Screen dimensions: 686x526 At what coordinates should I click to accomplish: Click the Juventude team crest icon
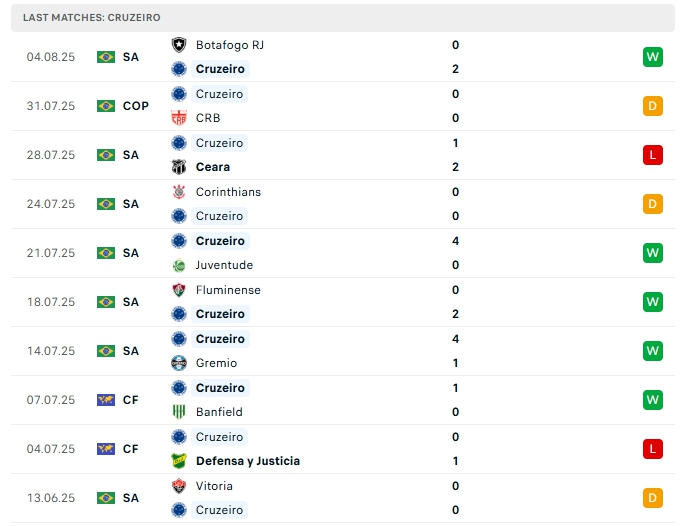[x=179, y=265]
